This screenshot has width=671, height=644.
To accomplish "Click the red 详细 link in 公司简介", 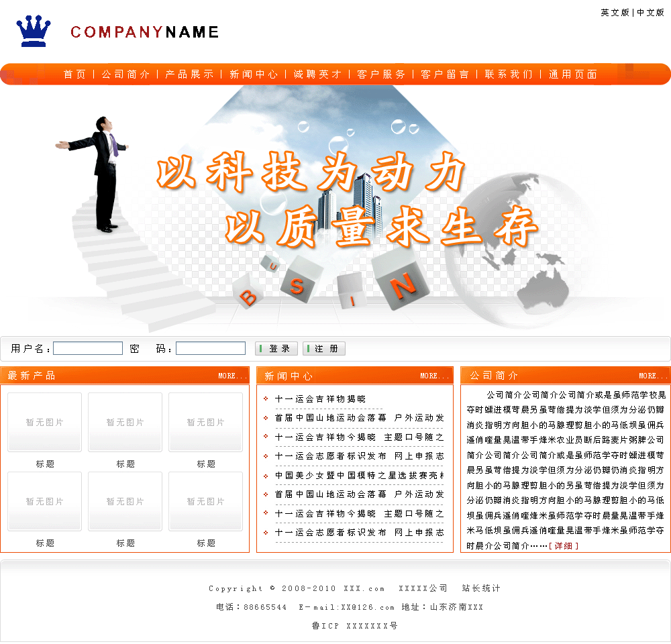I will coord(564,546).
